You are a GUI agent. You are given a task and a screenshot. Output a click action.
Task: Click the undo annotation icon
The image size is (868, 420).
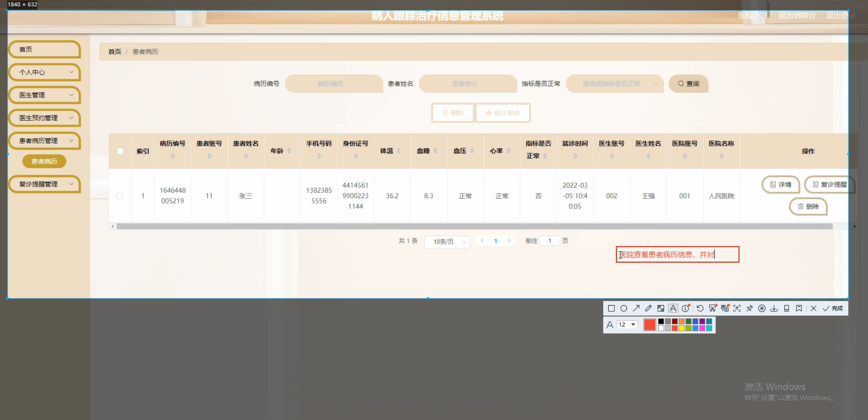700,308
